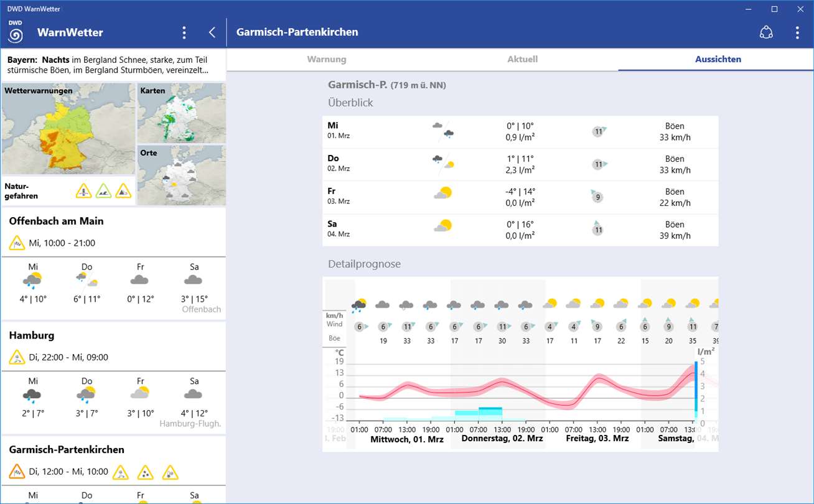Open the Wetterwarnungen map of Germany

[x=68, y=129]
